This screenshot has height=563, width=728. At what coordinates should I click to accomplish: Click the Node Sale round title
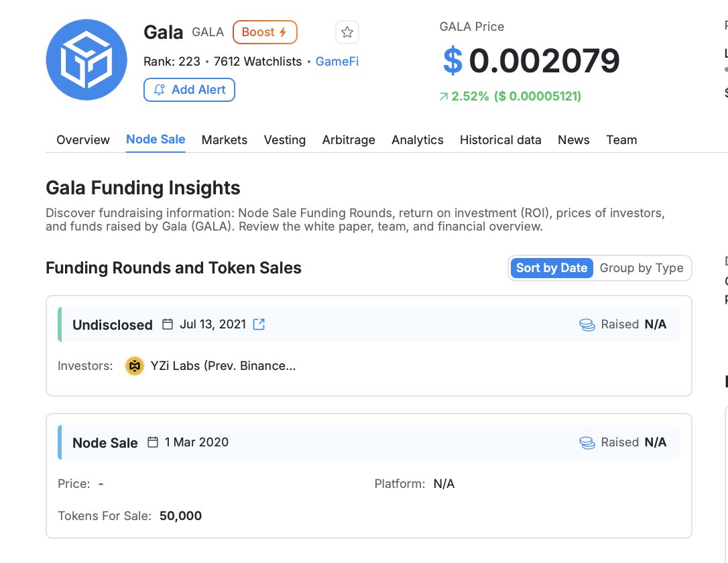click(x=105, y=443)
